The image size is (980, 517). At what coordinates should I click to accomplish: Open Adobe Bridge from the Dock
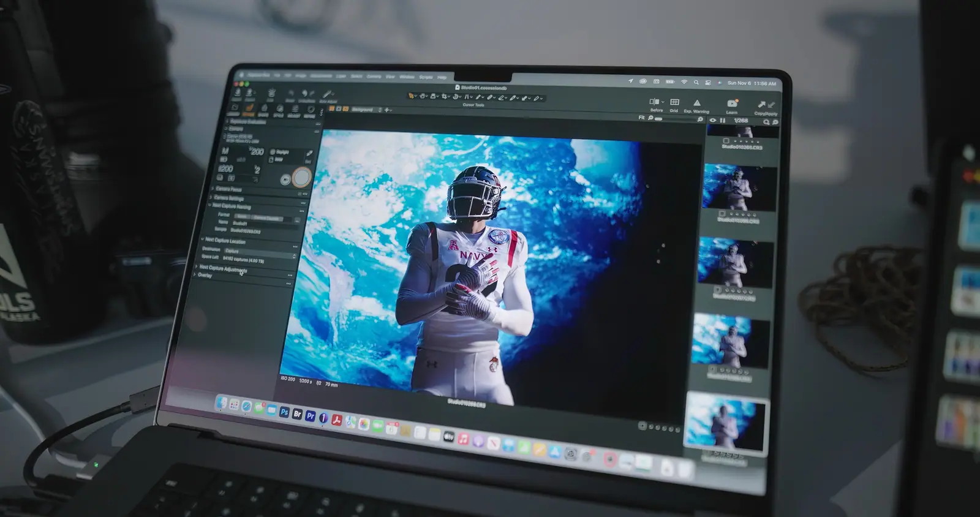(298, 414)
